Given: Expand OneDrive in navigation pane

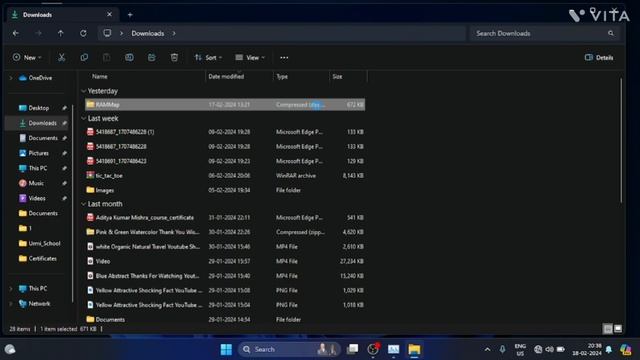Looking at the screenshot, I should (11, 78).
